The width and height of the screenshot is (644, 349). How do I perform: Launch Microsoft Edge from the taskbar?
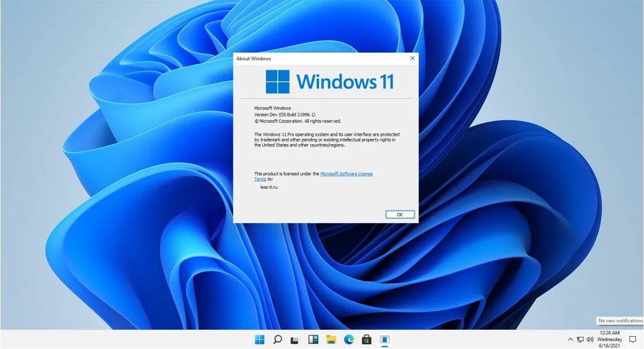click(x=349, y=339)
